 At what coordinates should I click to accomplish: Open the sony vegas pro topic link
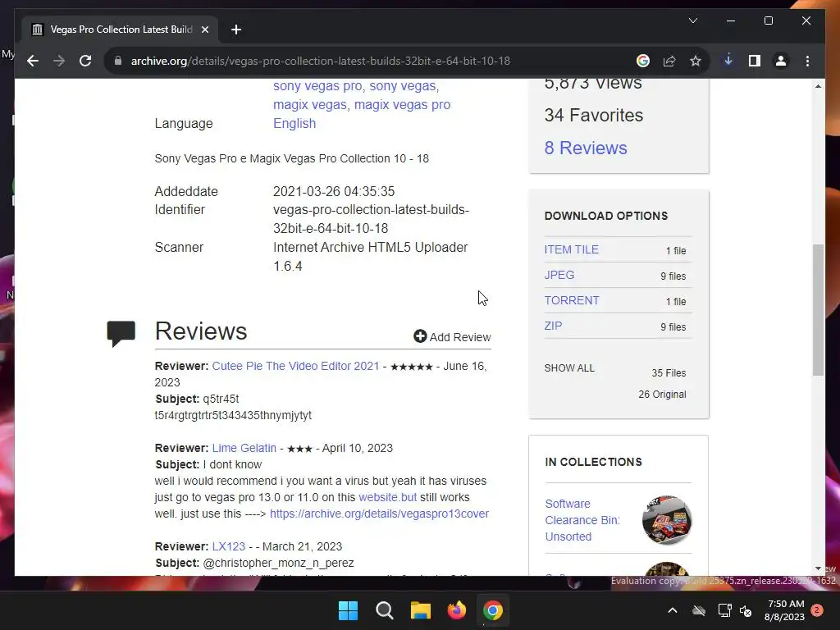coord(317,85)
